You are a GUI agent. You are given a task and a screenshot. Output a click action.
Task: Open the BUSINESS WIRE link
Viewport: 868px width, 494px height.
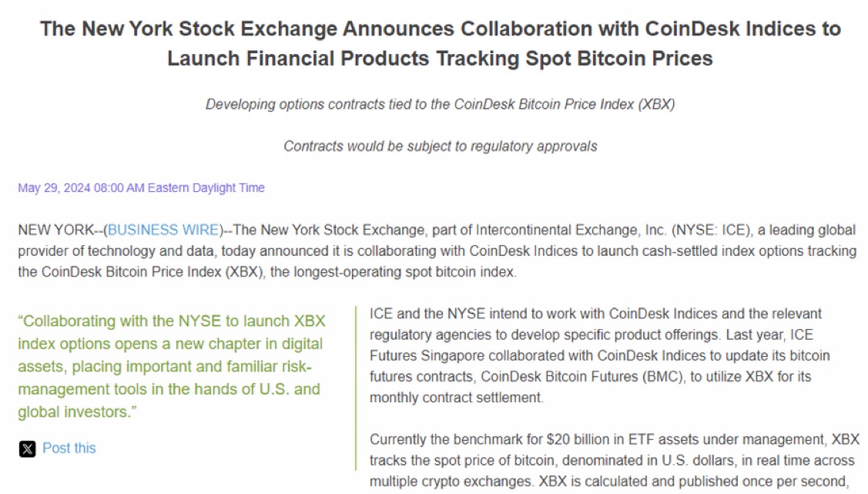[x=163, y=230]
